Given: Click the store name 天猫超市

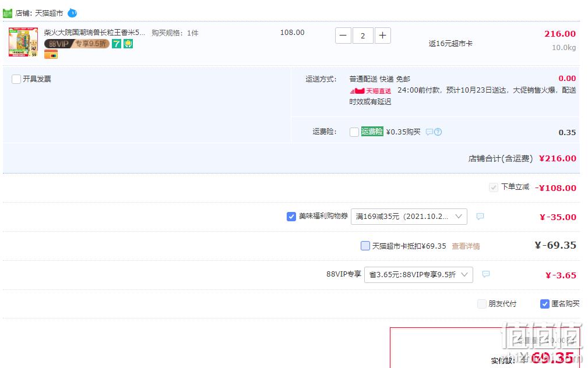Looking at the screenshot, I should point(49,13).
